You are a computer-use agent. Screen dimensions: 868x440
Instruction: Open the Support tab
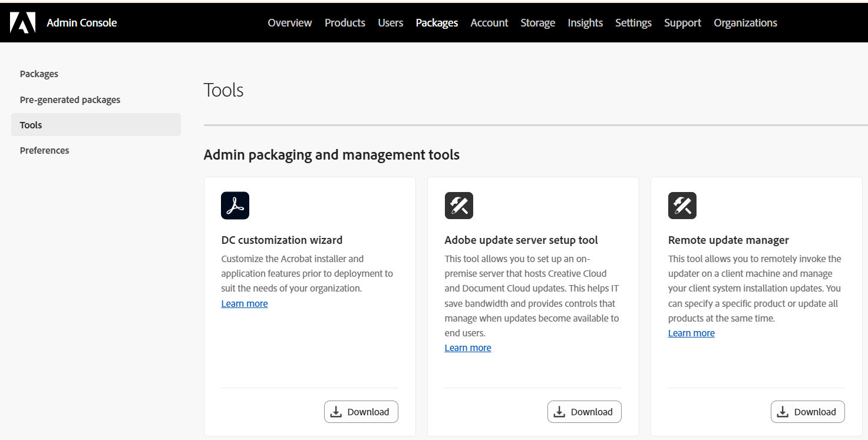[682, 23]
